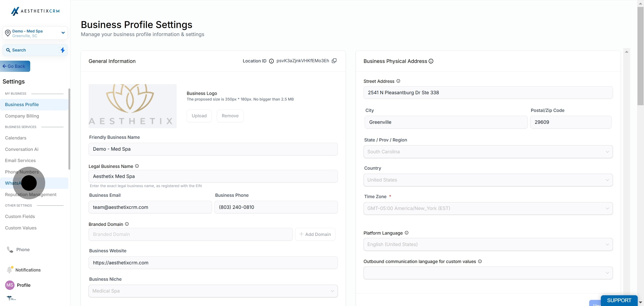Click the Platform Language info icon
The width and height of the screenshot is (644, 306).
(407, 233)
